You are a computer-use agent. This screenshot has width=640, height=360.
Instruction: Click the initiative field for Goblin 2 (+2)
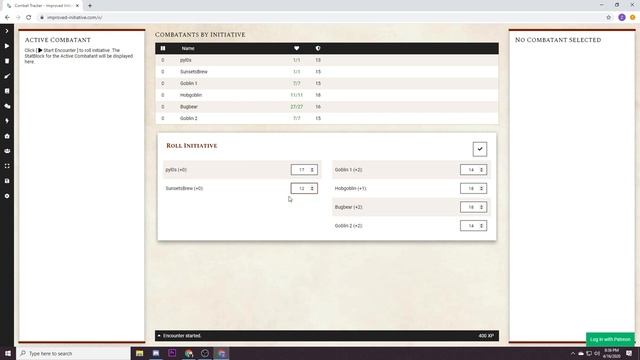[x=473, y=226]
